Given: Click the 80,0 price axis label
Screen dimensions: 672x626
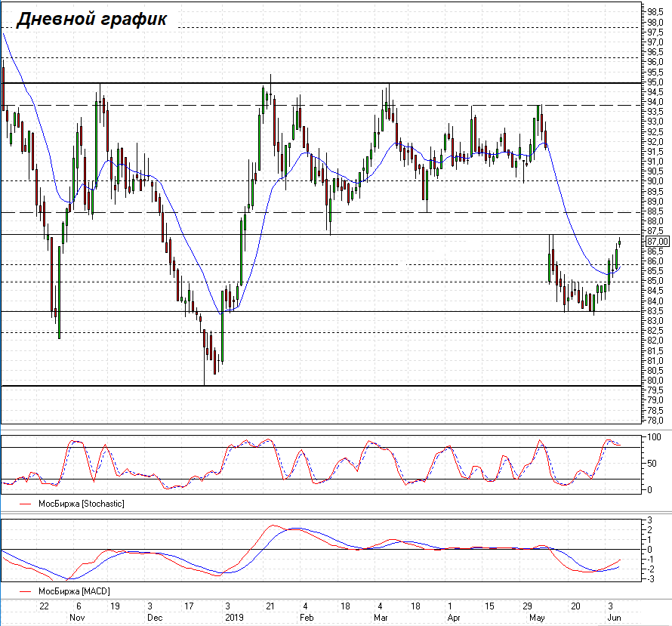Looking at the screenshot, I should tap(655, 380).
